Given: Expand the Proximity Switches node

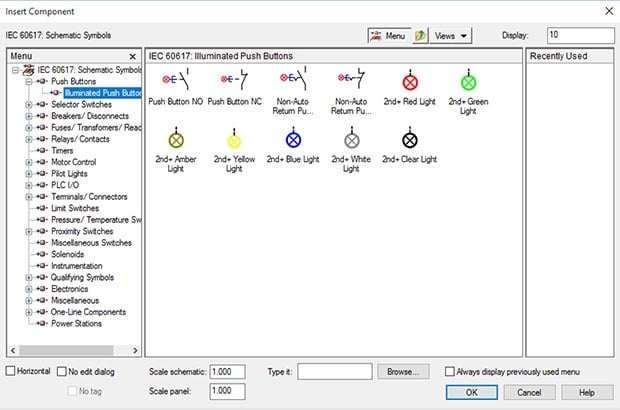Looking at the screenshot, I should (29, 231).
